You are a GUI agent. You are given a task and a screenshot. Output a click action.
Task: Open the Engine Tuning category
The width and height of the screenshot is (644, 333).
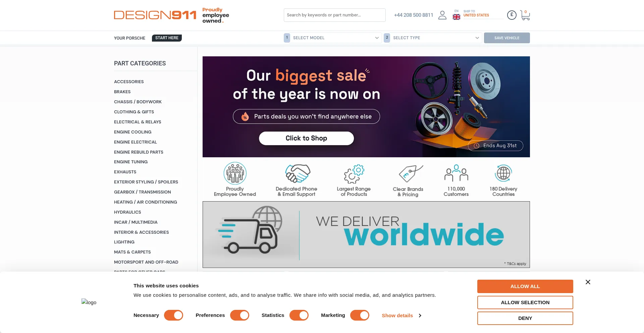coord(131,162)
